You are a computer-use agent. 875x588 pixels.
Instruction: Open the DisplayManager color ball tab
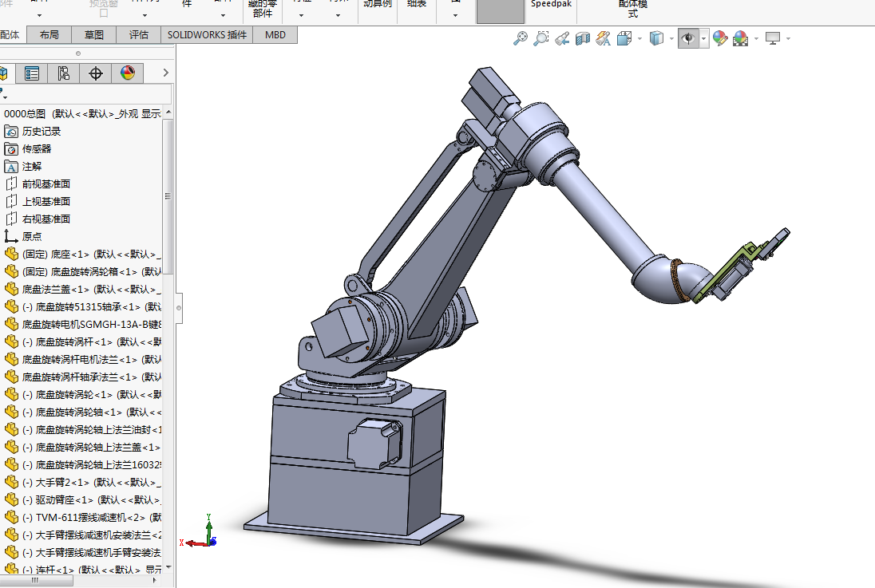(x=128, y=74)
